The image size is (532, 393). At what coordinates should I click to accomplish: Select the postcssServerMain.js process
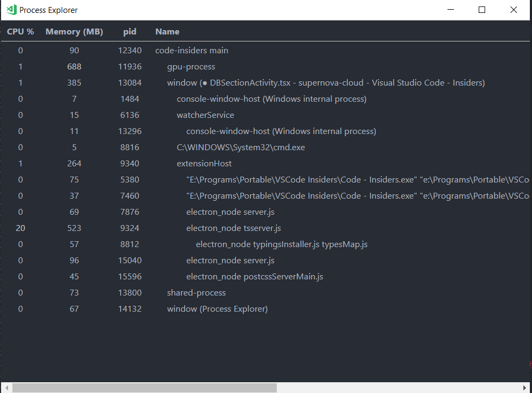255,276
